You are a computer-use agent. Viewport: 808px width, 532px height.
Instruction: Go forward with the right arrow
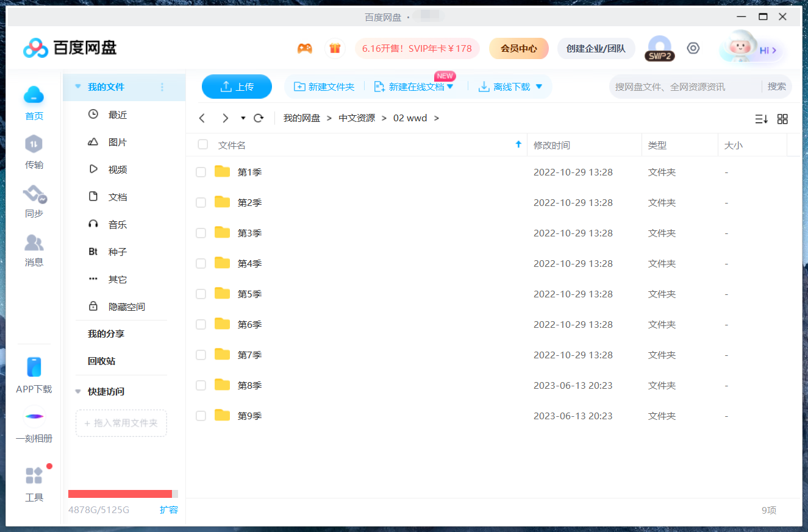(226, 118)
